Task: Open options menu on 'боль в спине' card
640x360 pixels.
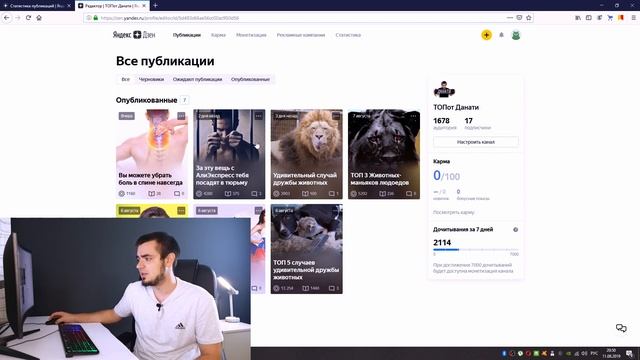Action: 181,116
